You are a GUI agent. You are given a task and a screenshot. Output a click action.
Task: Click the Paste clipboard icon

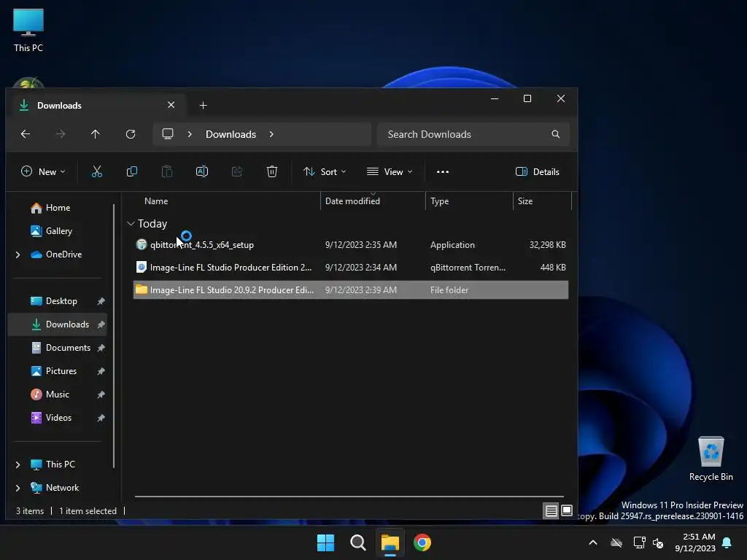click(x=167, y=171)
